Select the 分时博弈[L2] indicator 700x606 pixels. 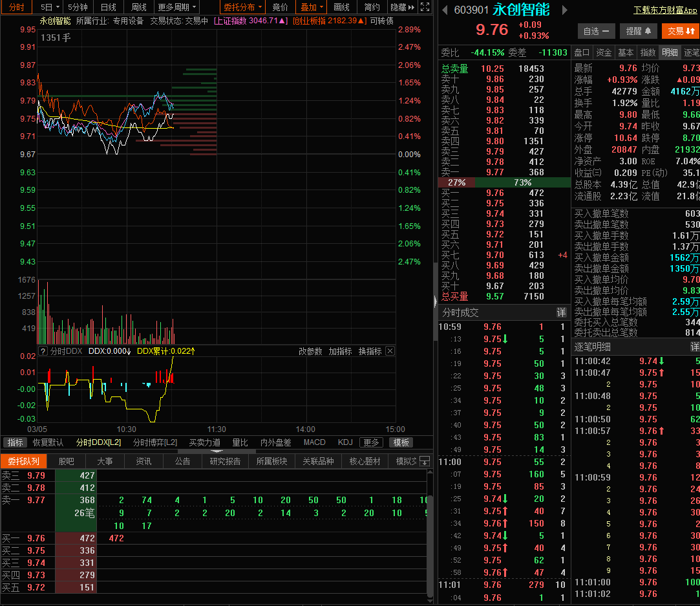[155, 442]
